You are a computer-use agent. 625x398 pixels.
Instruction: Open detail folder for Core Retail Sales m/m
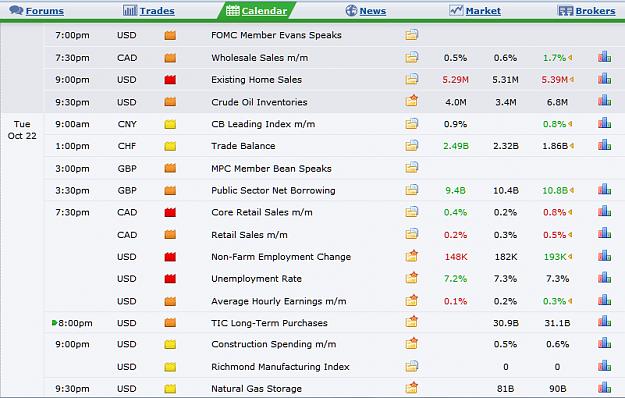point(412,212)
